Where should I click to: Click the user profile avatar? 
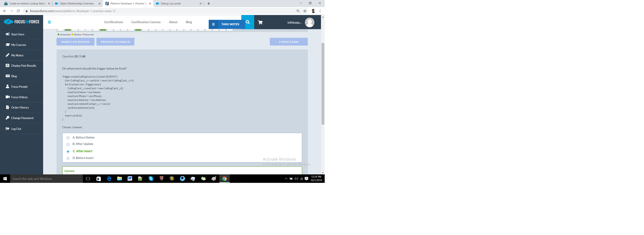[x=309, y=23]
